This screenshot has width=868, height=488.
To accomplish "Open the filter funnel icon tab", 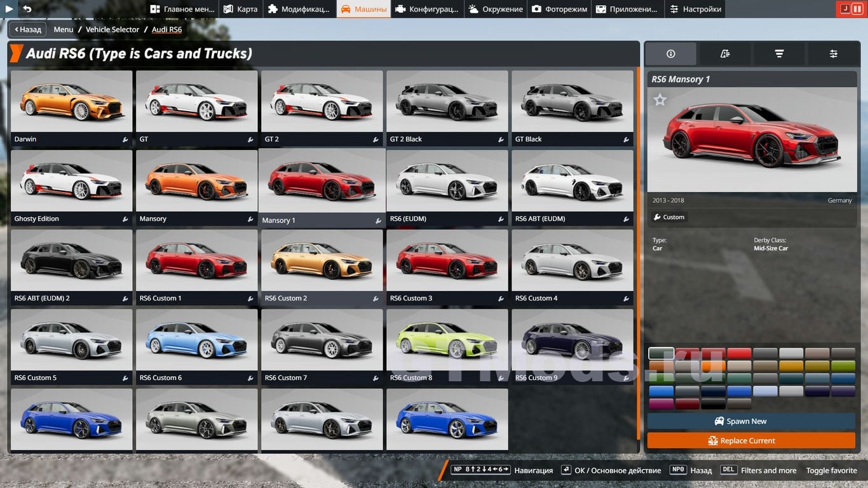I will (x=779, y=54).
